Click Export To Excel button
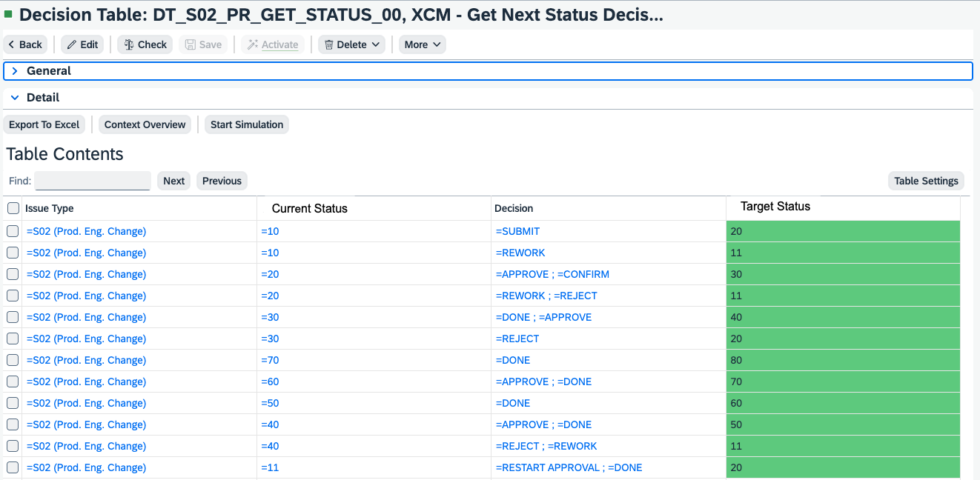Image resolution: width=980 pixels, height=480 pixels. 44,124
